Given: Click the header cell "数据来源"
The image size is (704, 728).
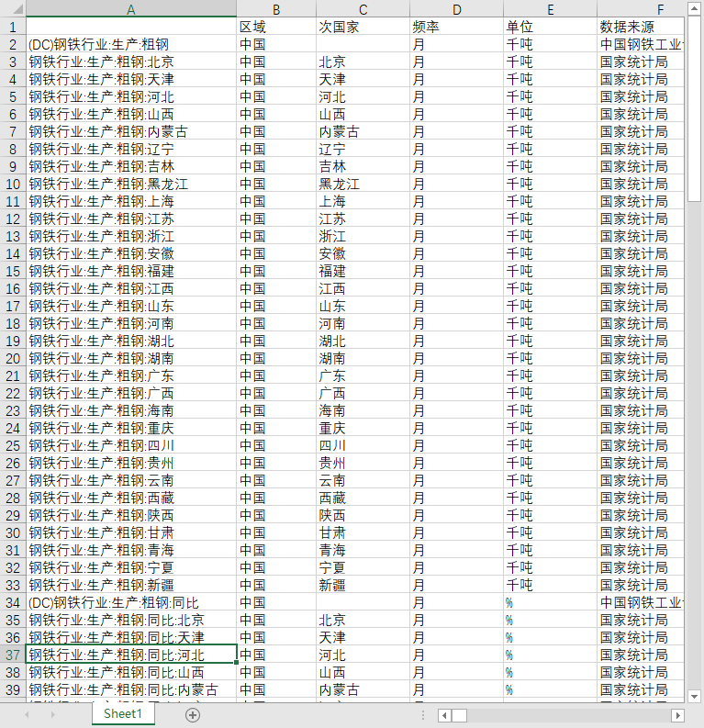Looking at the screenshot, I should pyautogui.click(x=641, y=27).
